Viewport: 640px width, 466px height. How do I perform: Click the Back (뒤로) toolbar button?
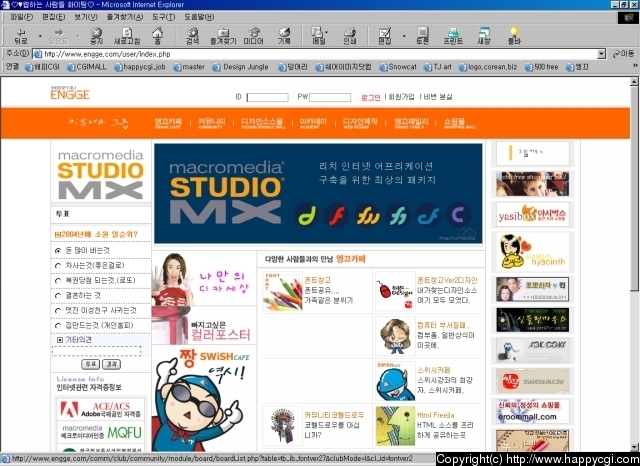[21, 36]
